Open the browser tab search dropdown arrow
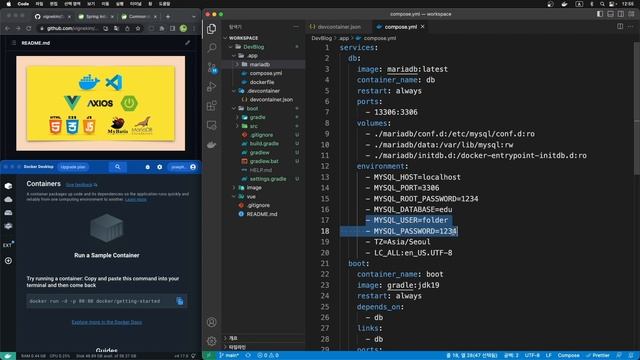 click(193, 16)
